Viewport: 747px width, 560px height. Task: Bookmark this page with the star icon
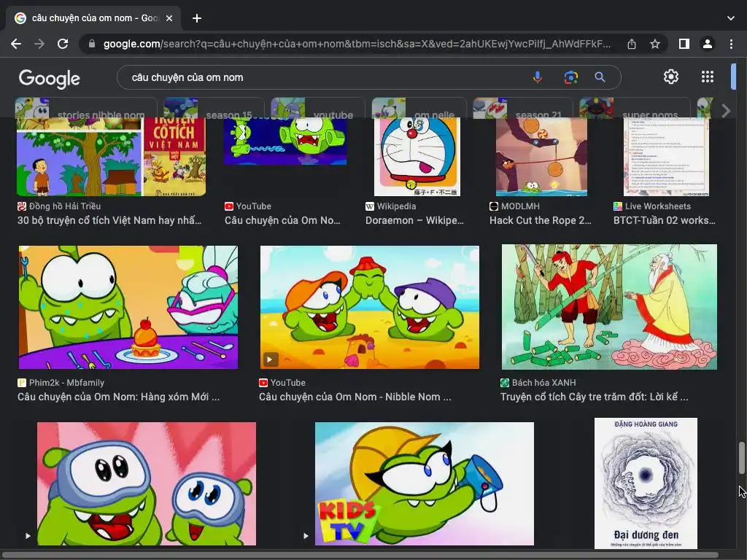click(655, 44)
